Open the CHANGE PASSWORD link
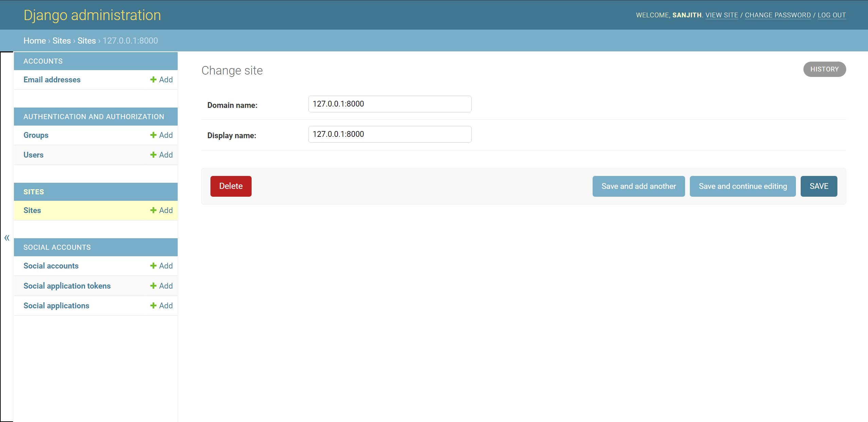Viewport: 868px width, 422px height. (x=778, y=15)
